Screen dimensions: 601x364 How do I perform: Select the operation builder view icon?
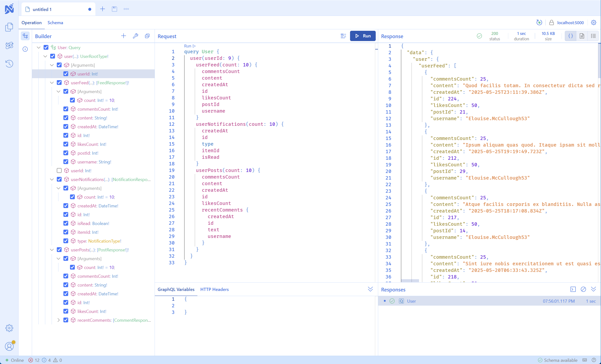click(x=25, y=36)
